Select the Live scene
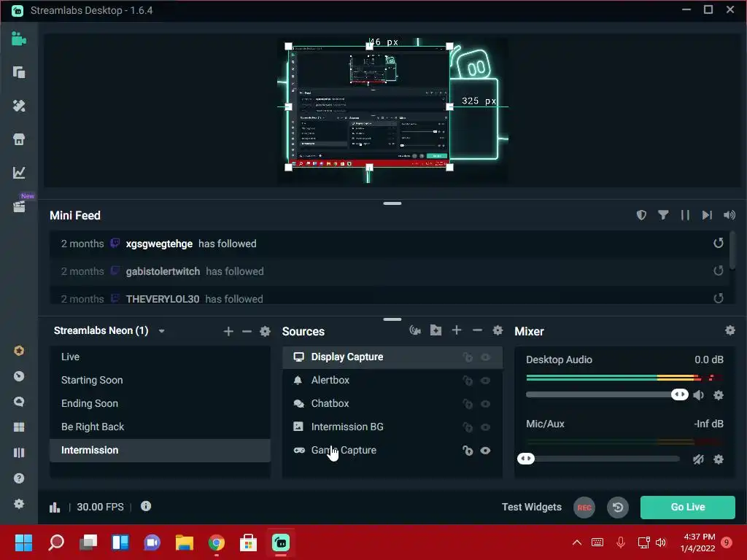 tap(160, 357)
